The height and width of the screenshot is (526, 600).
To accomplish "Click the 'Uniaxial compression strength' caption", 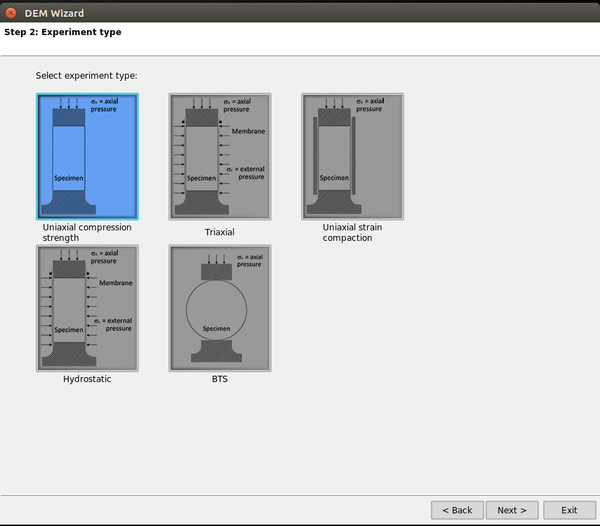I will [x=87, y=232].
